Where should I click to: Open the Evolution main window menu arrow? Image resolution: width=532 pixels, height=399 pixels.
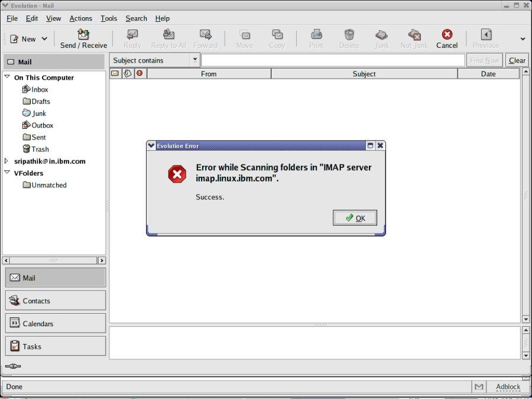pos(5,5)
